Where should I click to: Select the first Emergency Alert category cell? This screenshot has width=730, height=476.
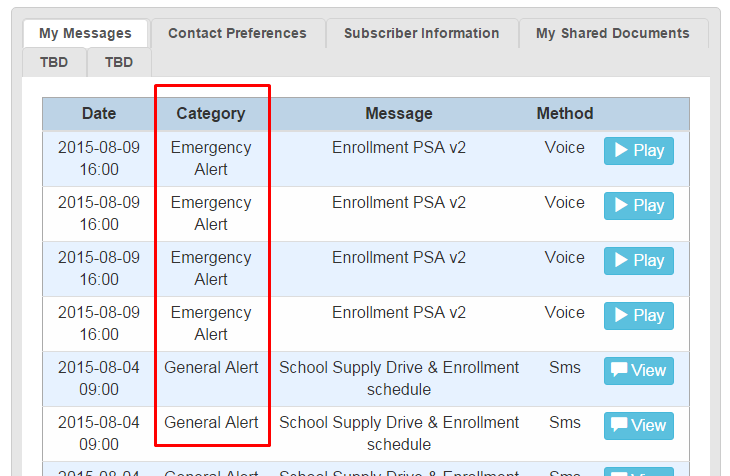click(x=211, y=158)
